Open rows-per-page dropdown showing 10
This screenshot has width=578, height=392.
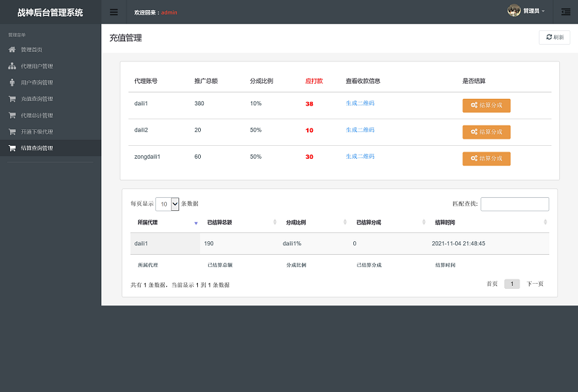click(x=168, y=204)
